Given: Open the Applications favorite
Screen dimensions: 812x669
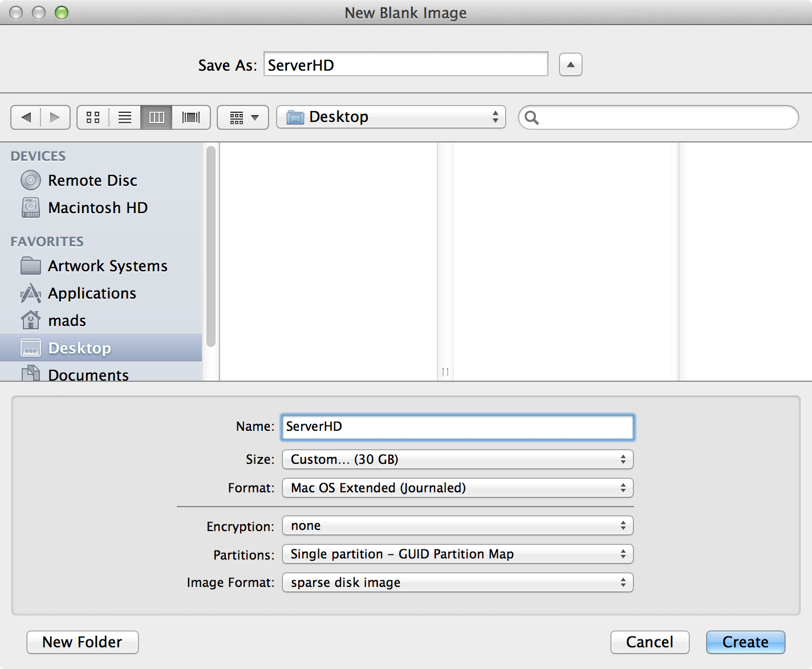Looking at the screenshot, I should 92,293.
